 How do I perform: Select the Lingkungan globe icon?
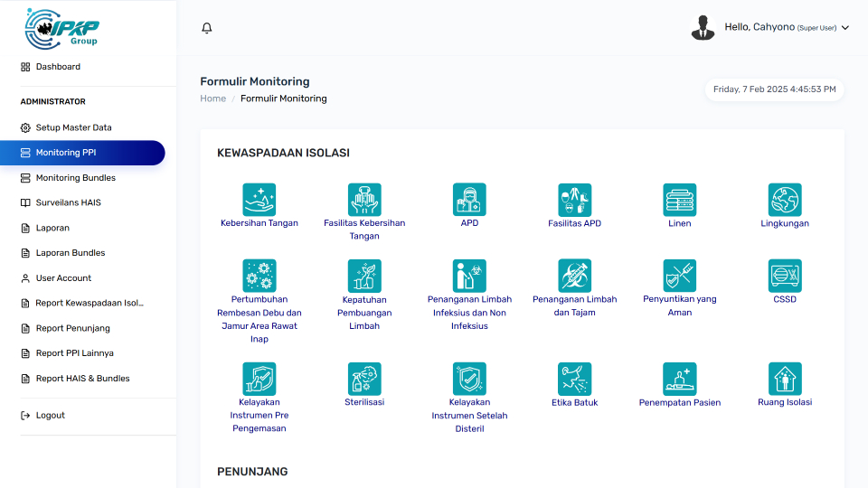785,200
